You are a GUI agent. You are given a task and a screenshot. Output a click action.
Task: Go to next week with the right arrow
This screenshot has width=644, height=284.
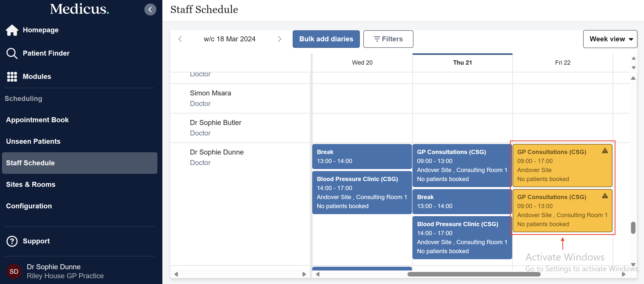(x=280, y=39)
